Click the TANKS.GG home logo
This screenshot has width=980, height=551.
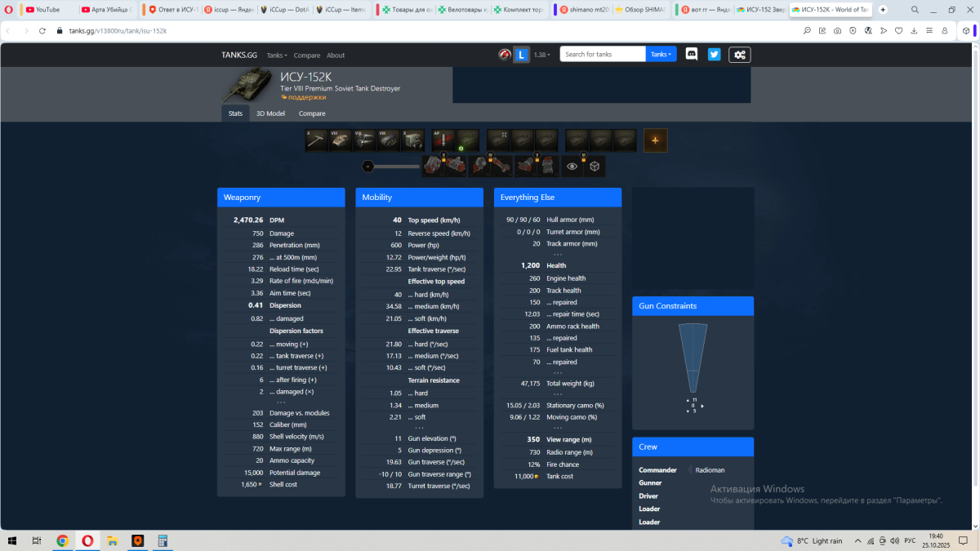[x=239, y=56]
